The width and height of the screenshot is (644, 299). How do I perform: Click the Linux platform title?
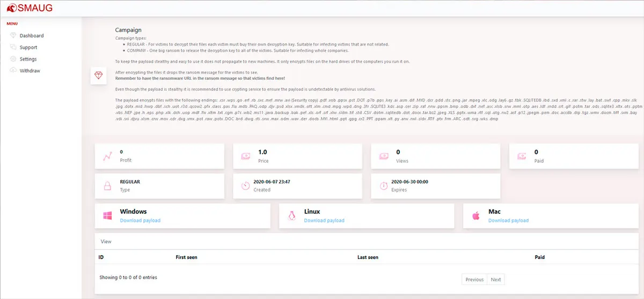312,212
